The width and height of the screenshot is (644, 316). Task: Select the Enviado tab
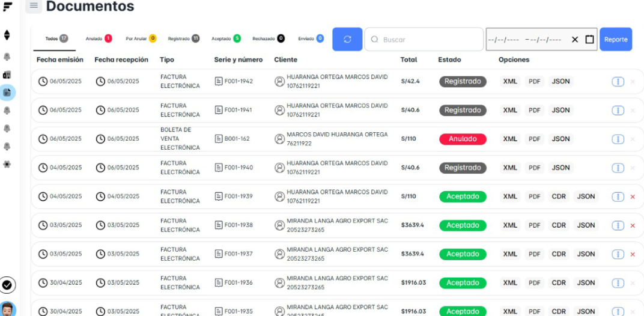[311, 38]
